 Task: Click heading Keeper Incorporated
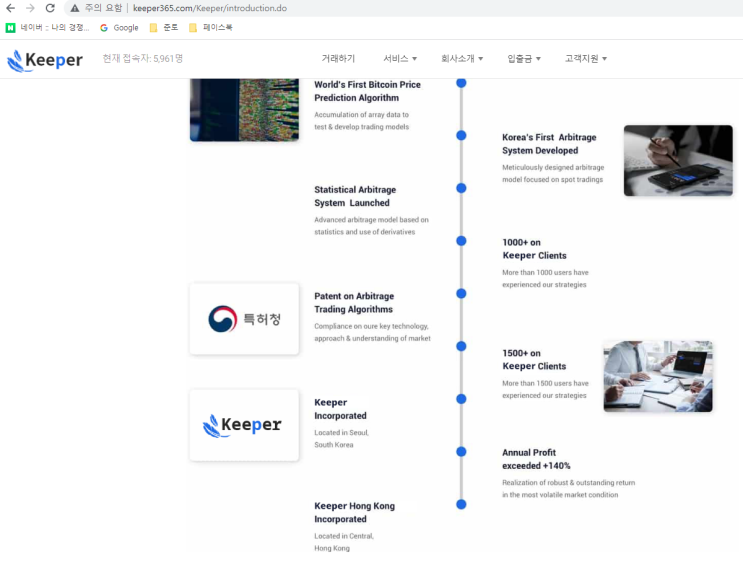click(340, 409)
